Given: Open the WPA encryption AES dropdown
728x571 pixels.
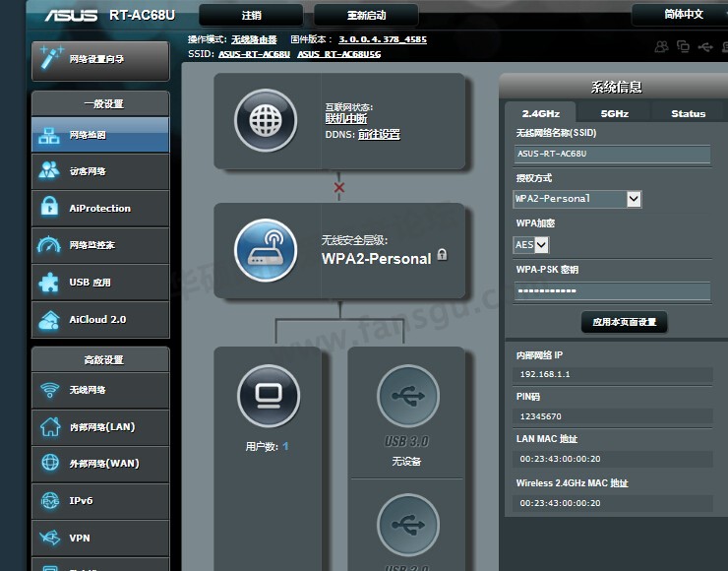Looking at the screenshot, I should pos(531,245).
